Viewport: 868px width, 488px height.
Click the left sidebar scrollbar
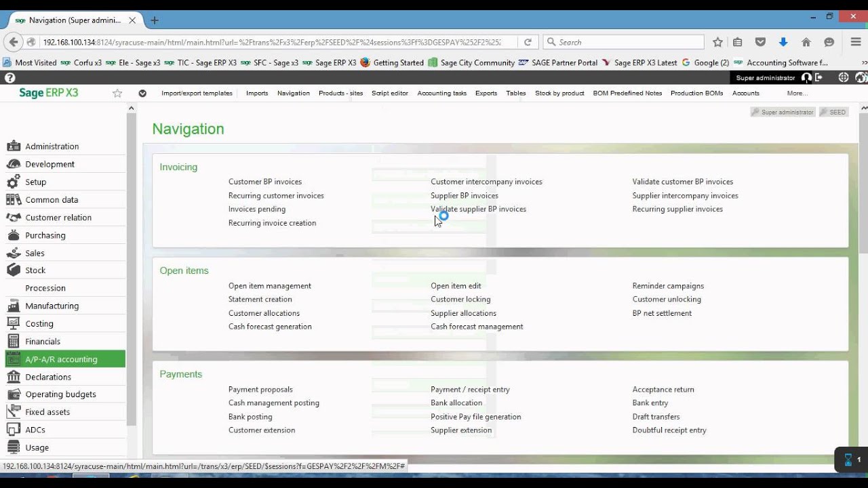coord(132,269)
